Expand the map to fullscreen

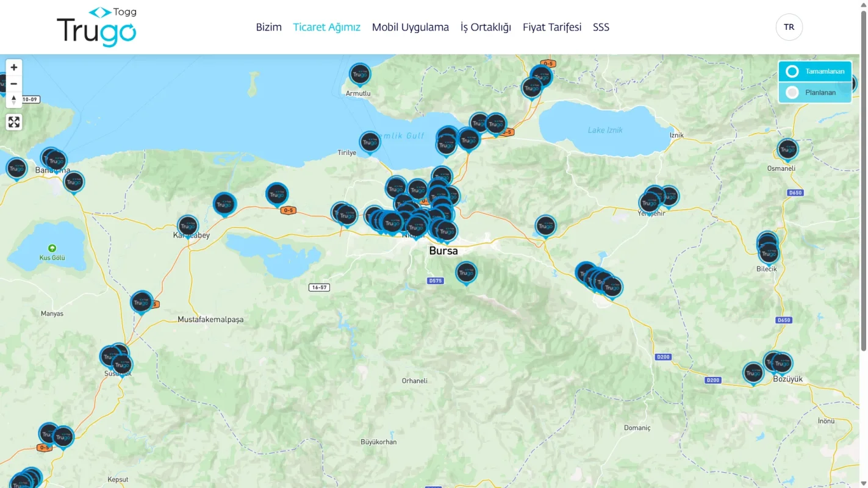click(x=13, y=121)
